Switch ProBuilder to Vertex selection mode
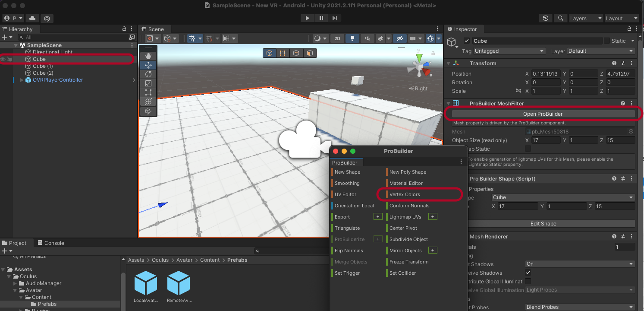644x311 pixels. [283, 53]
